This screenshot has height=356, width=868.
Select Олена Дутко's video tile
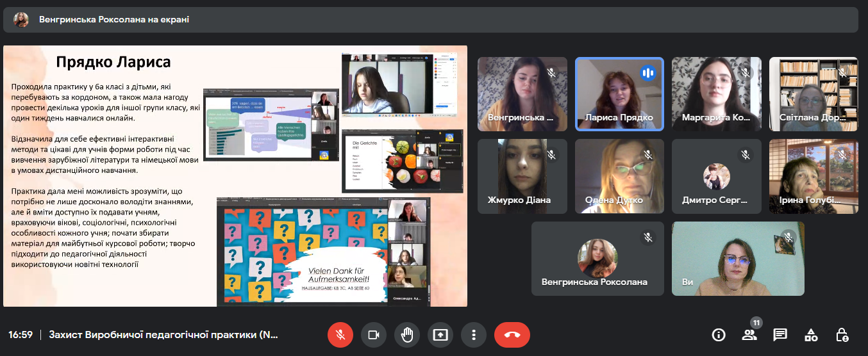click(x=619, y=176)
